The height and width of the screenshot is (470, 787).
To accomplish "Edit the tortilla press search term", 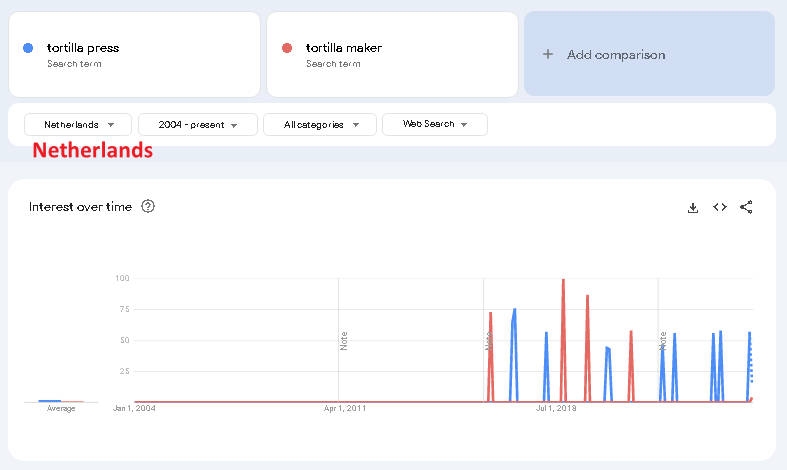I will (x=135, y=54).
